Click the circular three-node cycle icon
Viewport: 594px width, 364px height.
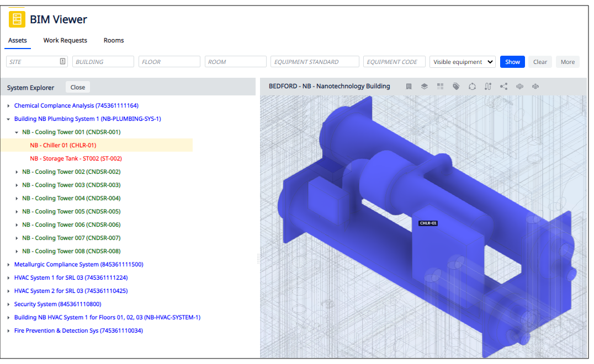point(472,87)
